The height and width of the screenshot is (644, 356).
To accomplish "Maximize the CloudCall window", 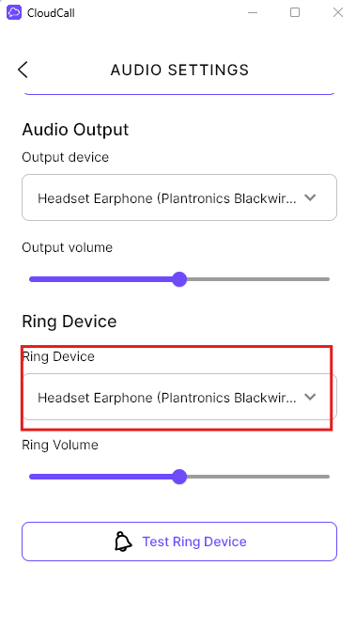I will coord(295,13).
